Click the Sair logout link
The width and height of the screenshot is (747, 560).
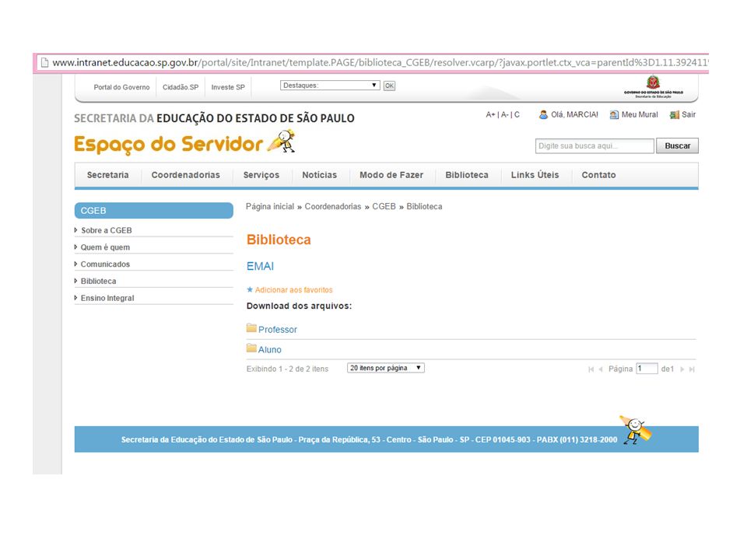point(689,115)
